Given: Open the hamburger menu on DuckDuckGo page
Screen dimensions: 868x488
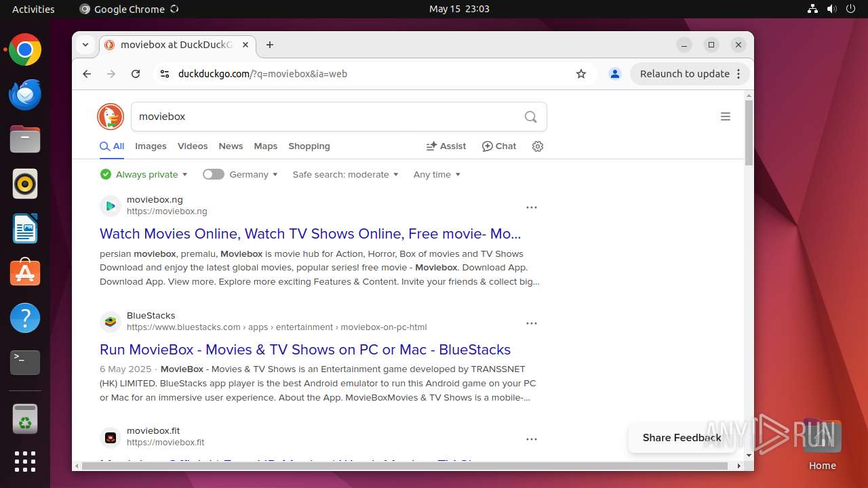Looking at the screenshot, I should click(725, 117).
